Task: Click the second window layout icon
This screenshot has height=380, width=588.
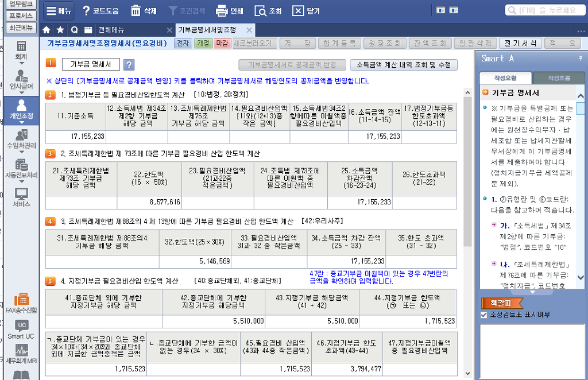Action: click(x=454, y=10)
